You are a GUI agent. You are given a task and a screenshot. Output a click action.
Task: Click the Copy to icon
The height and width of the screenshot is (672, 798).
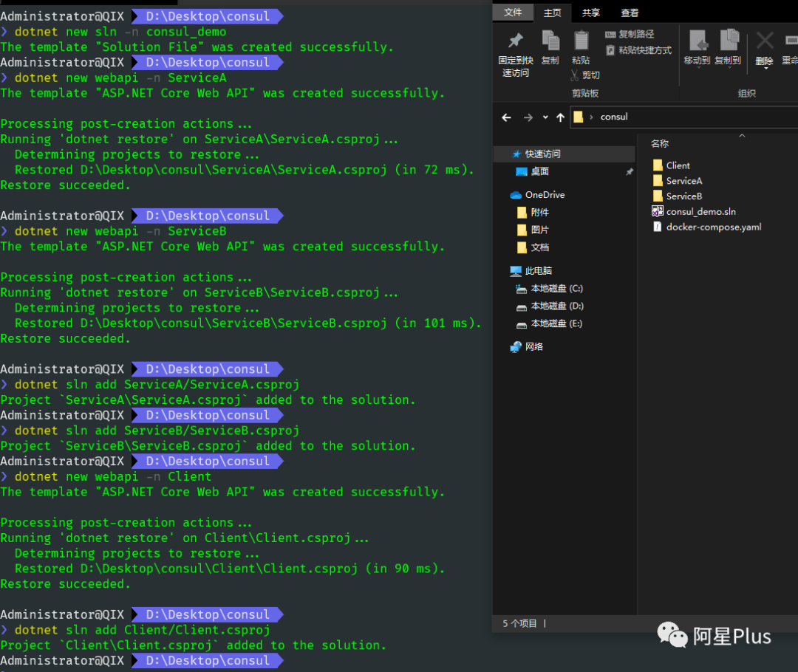click(x=729, y=40)
